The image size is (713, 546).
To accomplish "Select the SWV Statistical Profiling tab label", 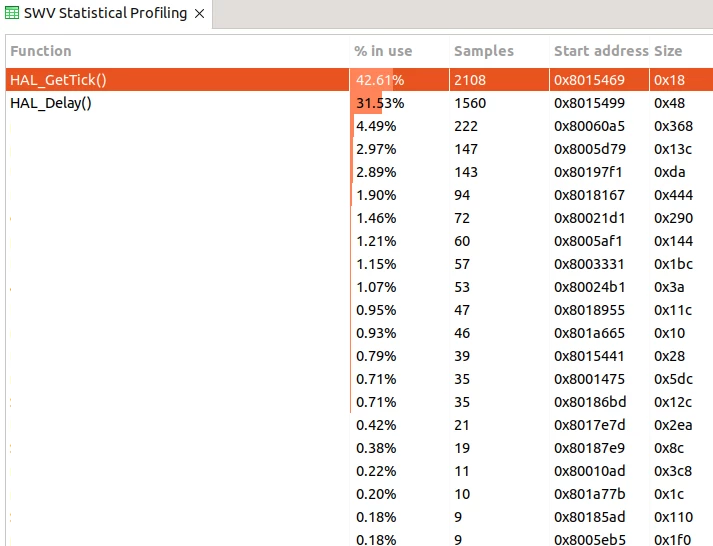I will [105, 13].
